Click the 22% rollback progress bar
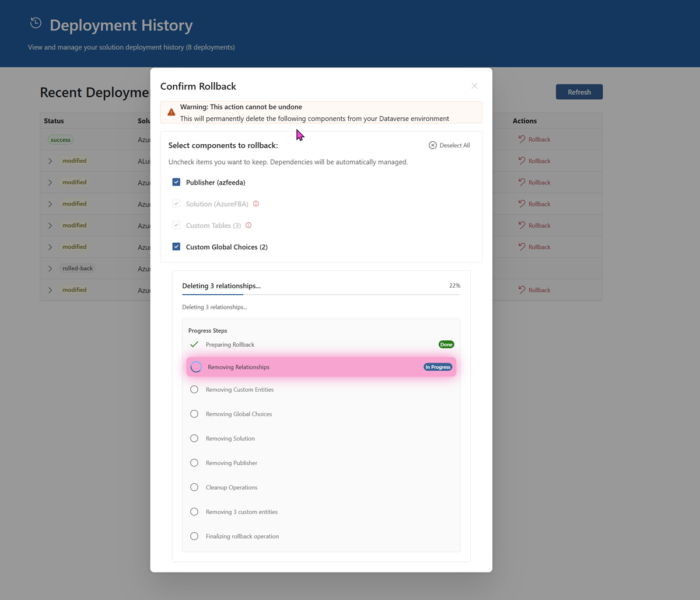This screenshot has width=700, height=600. click(x=321, y=295)
